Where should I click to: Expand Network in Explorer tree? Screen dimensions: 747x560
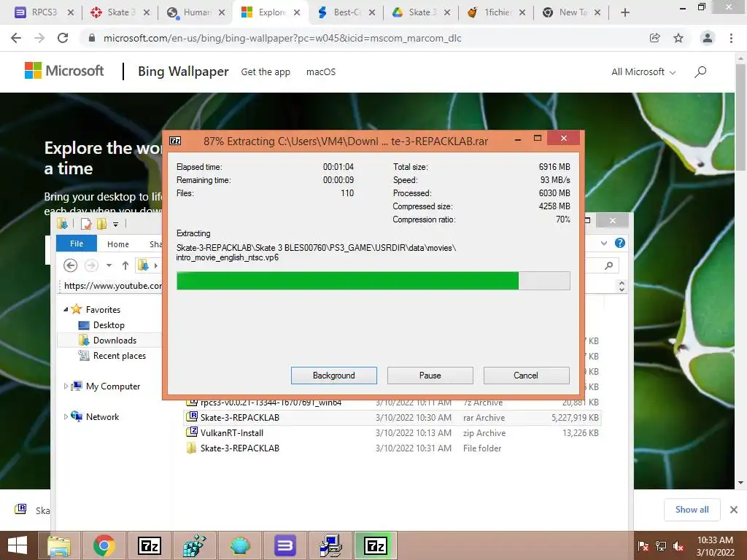pyautogui.click(x=66, y=416)
